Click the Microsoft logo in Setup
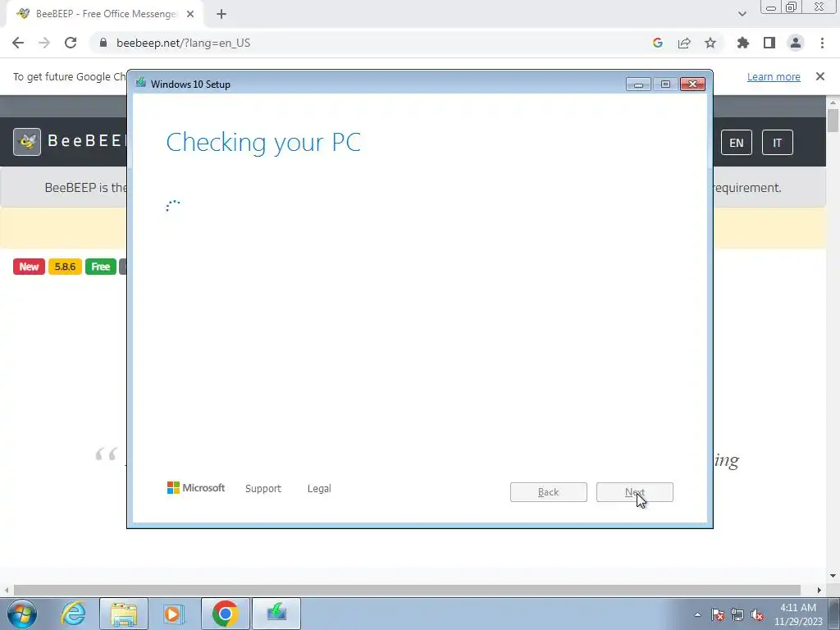The width and height of the screenshot is (840, 630). [x=196, y=488]
